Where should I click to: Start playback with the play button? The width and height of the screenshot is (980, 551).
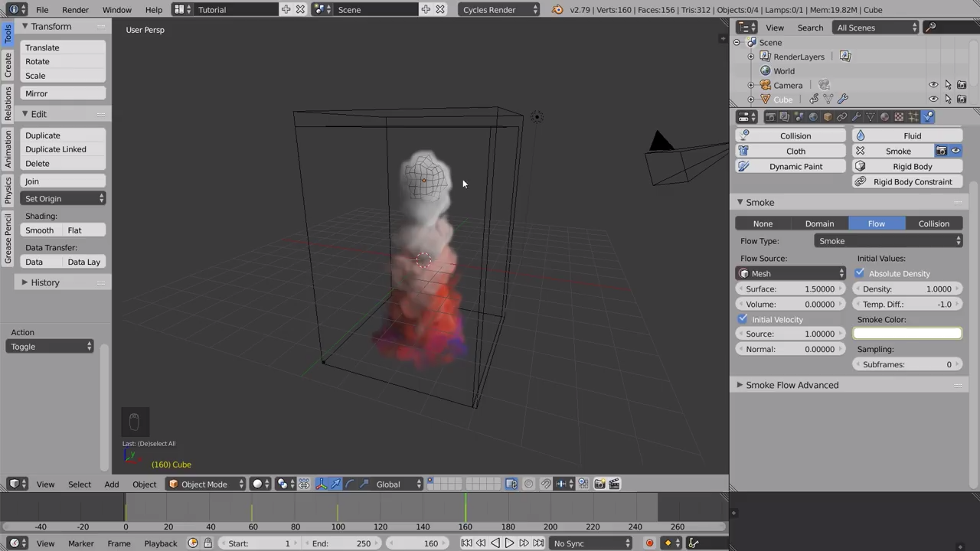point(509,543)
